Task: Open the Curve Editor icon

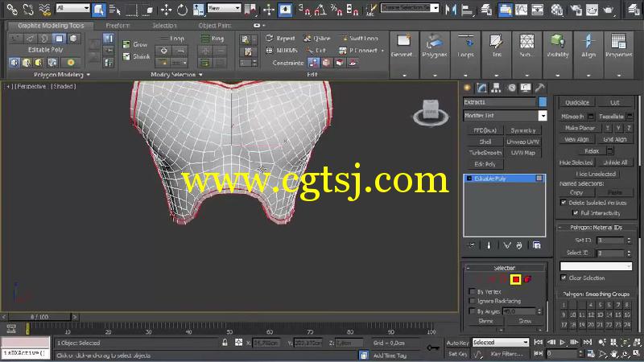Action: click(x=521, y=9)
